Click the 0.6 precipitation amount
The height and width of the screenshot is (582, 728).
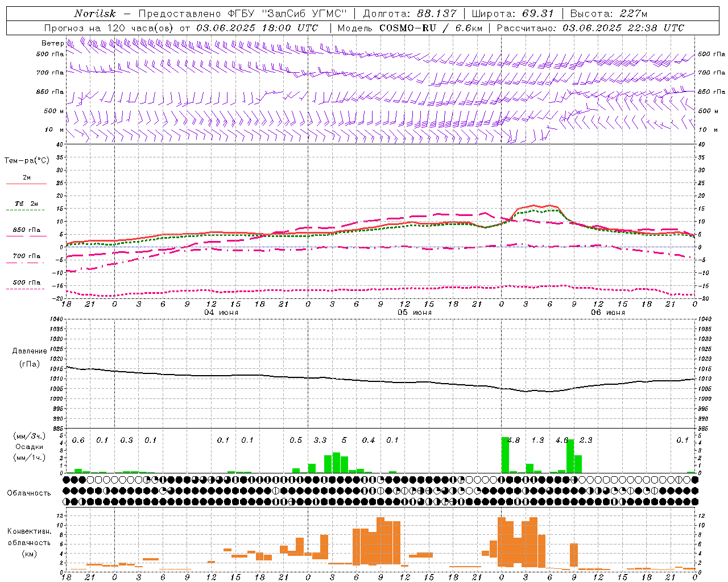pos(78,440)
